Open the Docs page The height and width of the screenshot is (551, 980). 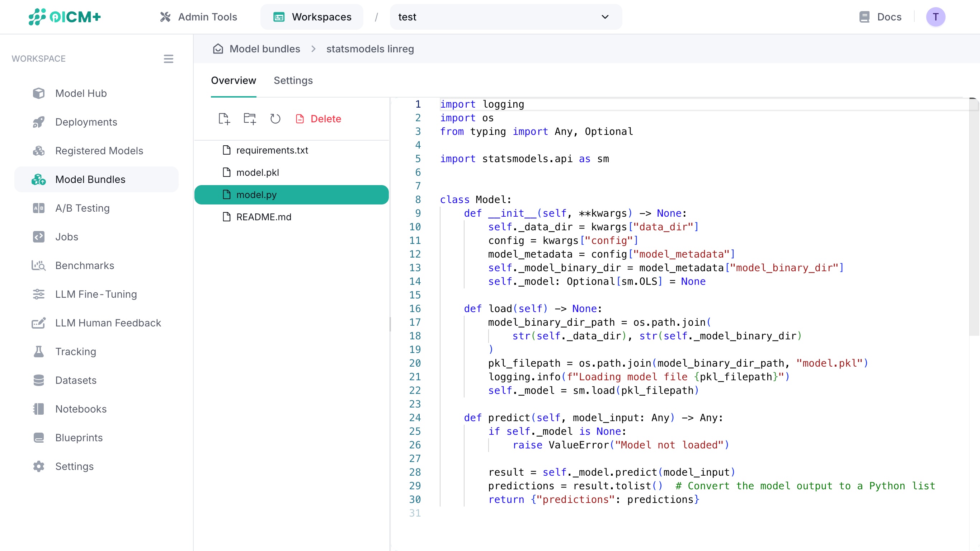[x=880, y=17]
